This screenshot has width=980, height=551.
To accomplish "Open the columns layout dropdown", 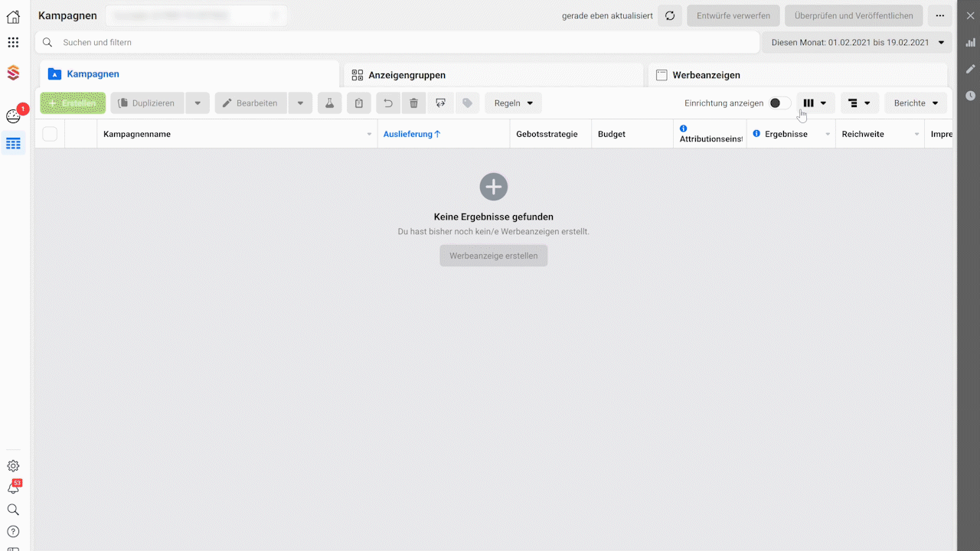I will coord(815,103).
